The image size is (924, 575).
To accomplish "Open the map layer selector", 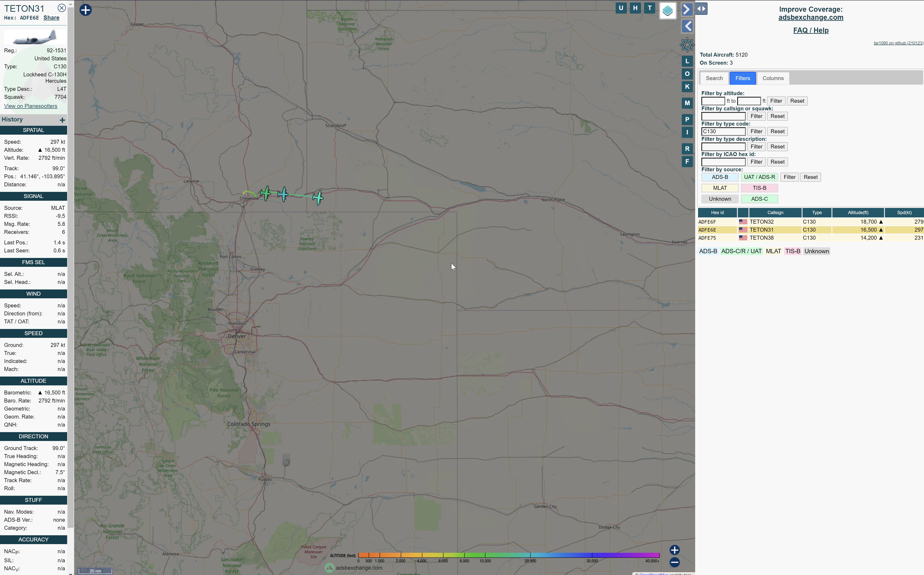I will click(x=668, y=11).
